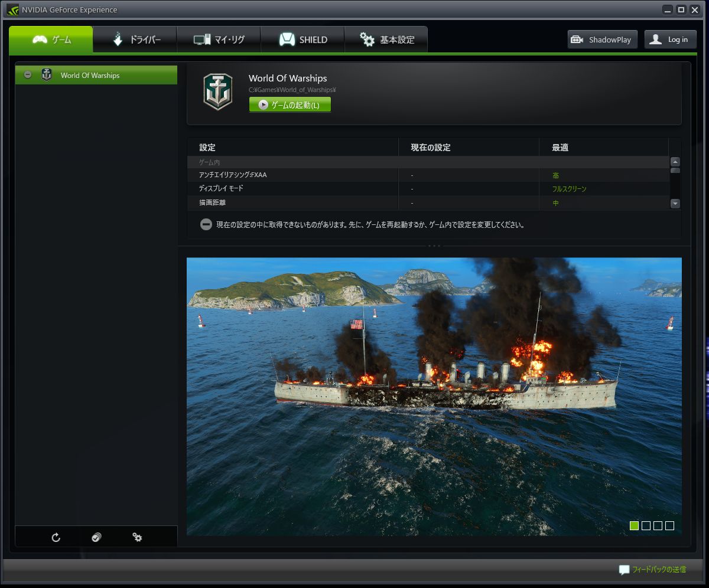Click the optimal value 高
This screenshot has height=588, width=709.
[x=556, y=175]
